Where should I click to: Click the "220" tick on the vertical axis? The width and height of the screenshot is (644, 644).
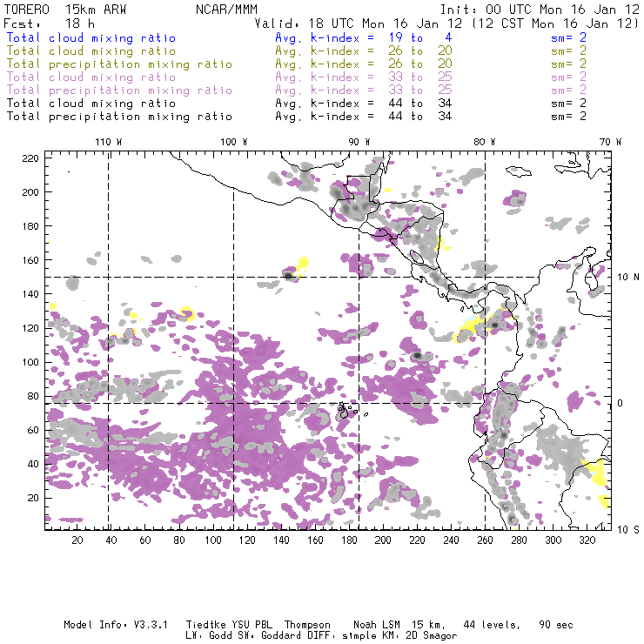[x=30, y=158]
